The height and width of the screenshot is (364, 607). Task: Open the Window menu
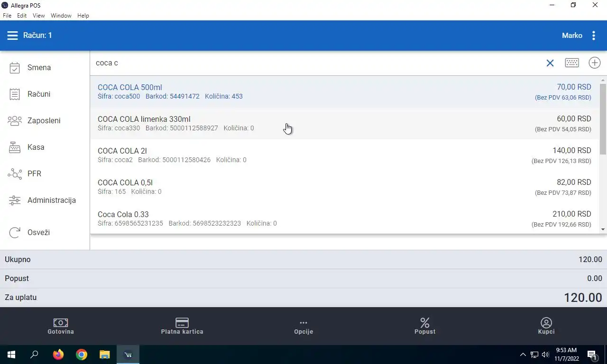[61, 16]
